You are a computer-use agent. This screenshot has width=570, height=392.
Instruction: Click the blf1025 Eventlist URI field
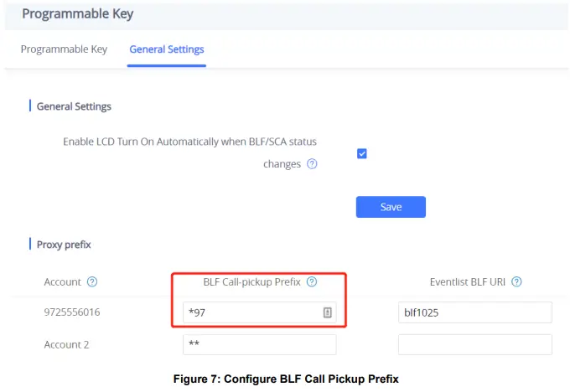pos(474,312)
